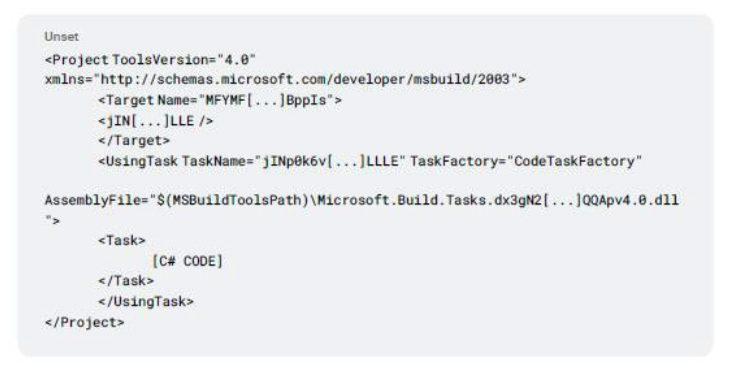This screenshot has width=730, height=371.
Task: Click the "4.0" ToolsVersion value
Action: [237, 60]
